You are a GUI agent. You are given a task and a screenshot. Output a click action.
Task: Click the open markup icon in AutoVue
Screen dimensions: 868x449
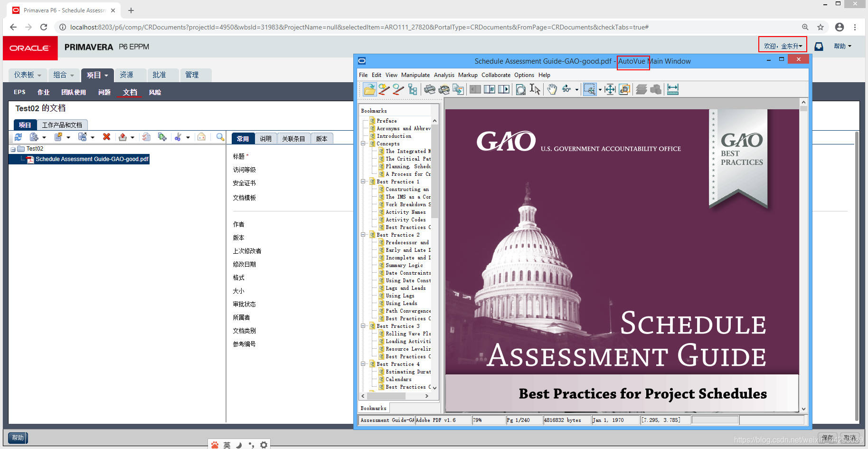[x=398, y=89]
